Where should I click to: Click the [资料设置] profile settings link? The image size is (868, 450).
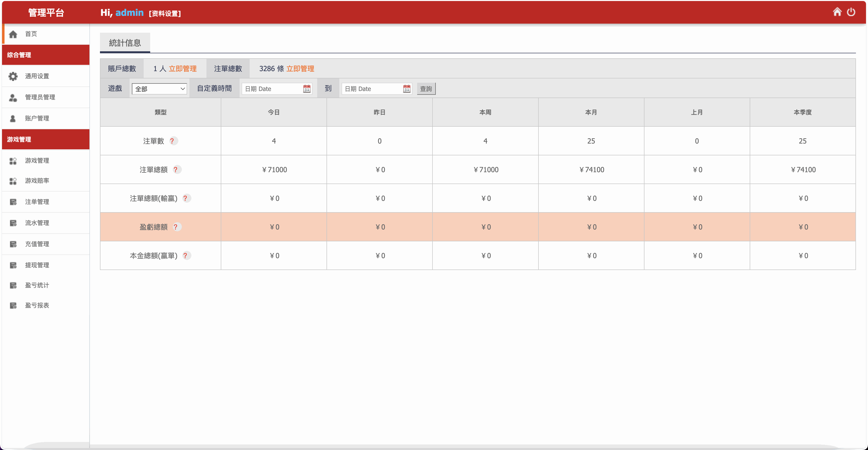click(x=165, y=14)
